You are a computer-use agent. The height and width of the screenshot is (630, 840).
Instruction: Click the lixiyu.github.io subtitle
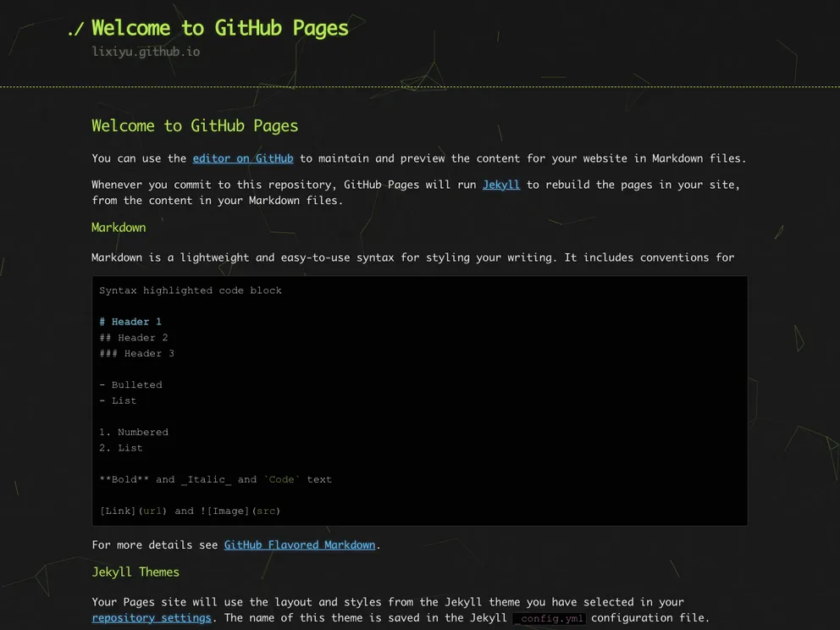tap(146, 52)
